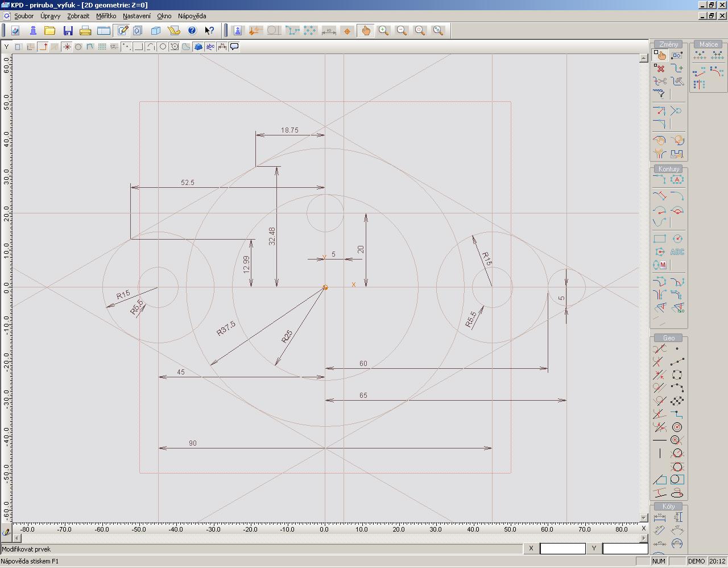
Task: Open the Měřítko menu
Action: tap(106, 16)
